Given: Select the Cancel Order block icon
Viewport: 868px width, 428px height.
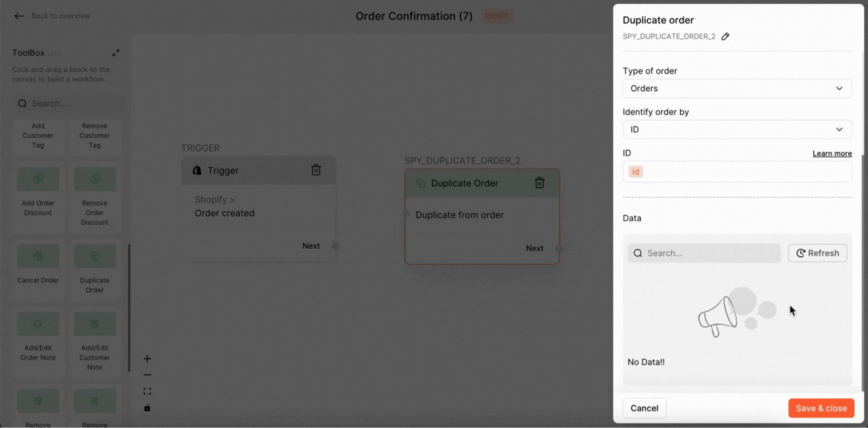Looking at the screenshot, I should click(38, 256).
